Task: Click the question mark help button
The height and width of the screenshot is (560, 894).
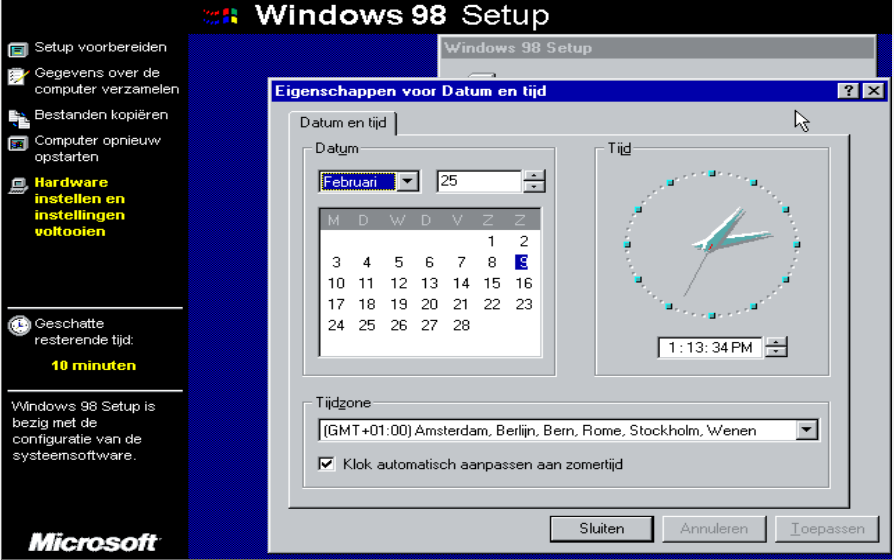Action: (848, 91)
